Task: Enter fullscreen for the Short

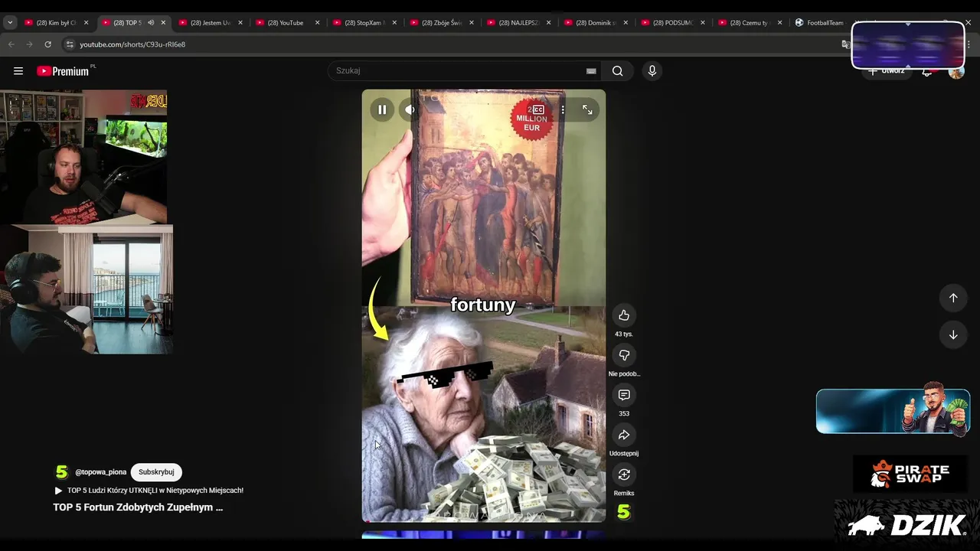Action: (587, 109)
